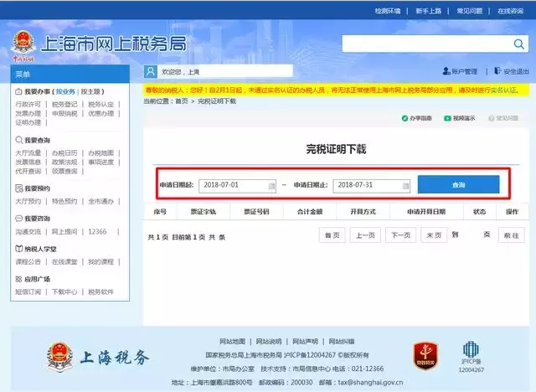Click the red government agency badge in footer

point(425,355)
